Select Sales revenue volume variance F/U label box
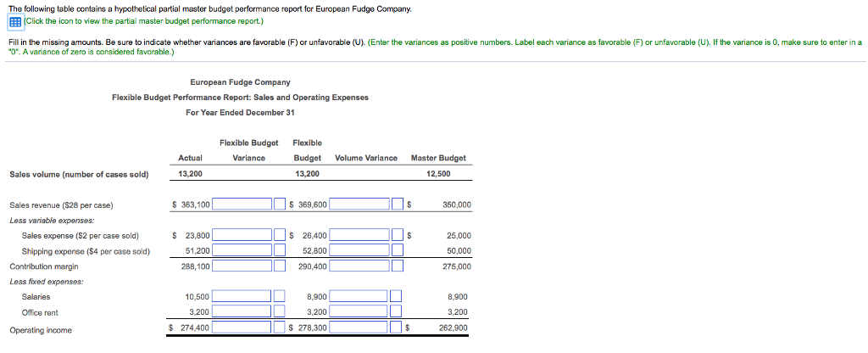Screen dimensions: 868x353 [x=398, y=205]
